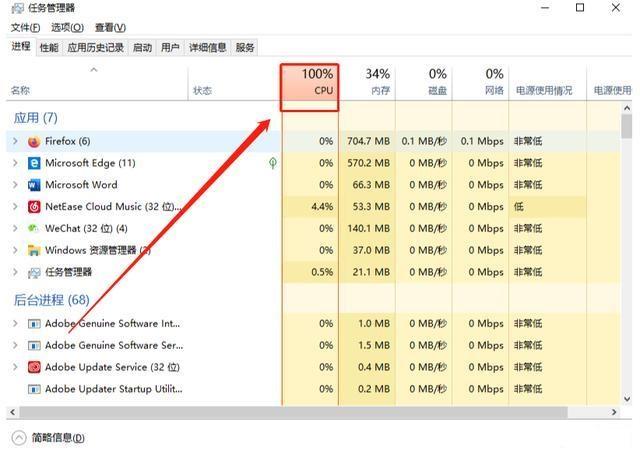
Task: Click the 简略信息(D) link
Action: pyautogui.click(x=58, y=438)
